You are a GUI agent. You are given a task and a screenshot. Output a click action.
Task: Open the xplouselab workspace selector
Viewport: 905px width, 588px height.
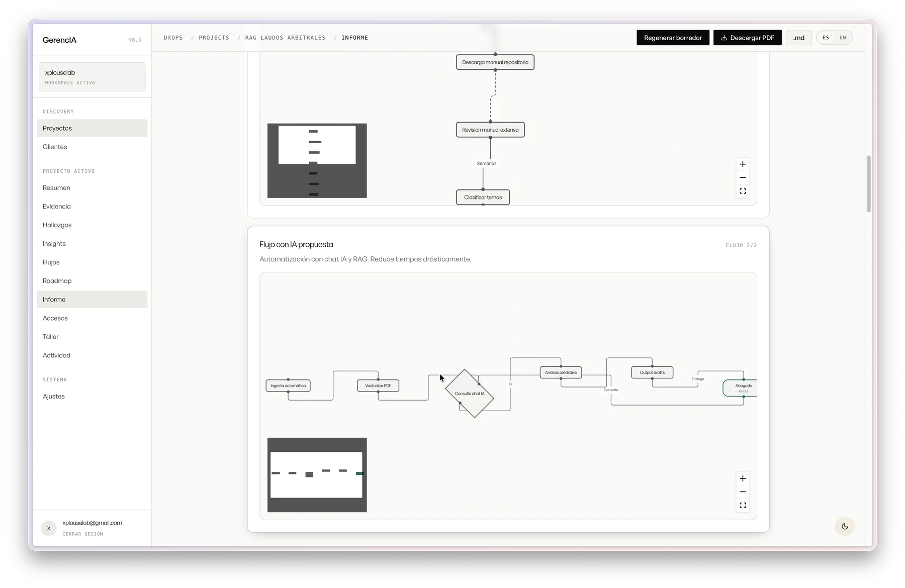pyautogui.click(x=92, y=77)
